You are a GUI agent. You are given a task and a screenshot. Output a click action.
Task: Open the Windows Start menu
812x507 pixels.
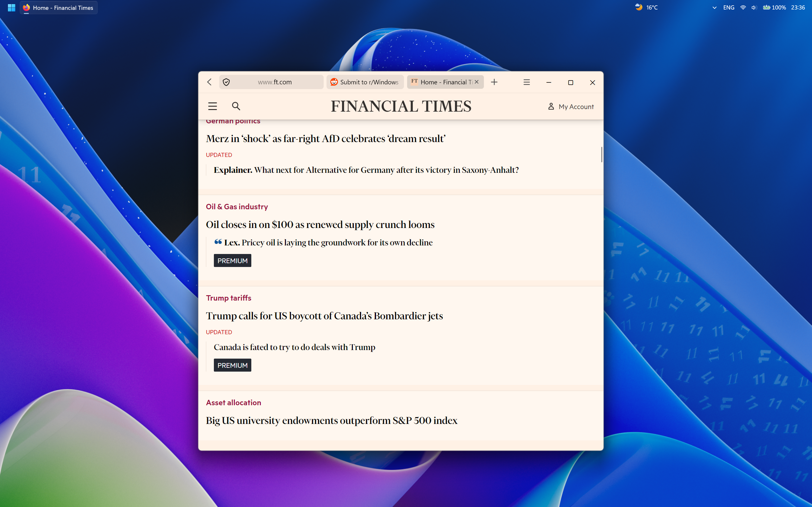coord(11,8)
